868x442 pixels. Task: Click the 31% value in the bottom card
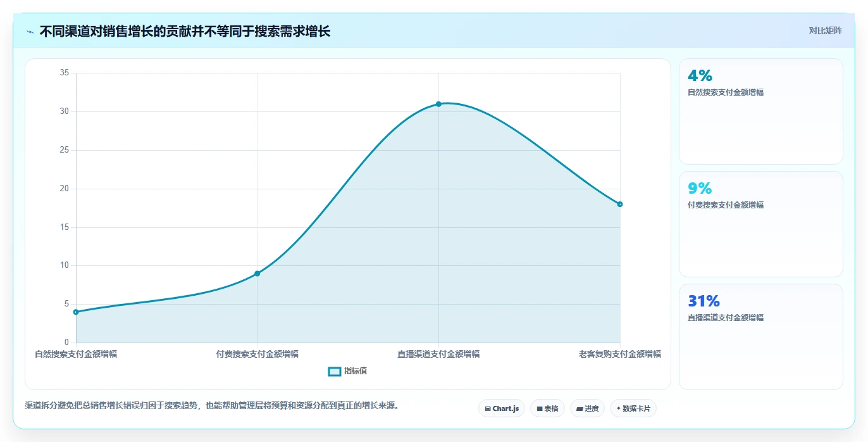pyautogui.click(x=704, y=301)
